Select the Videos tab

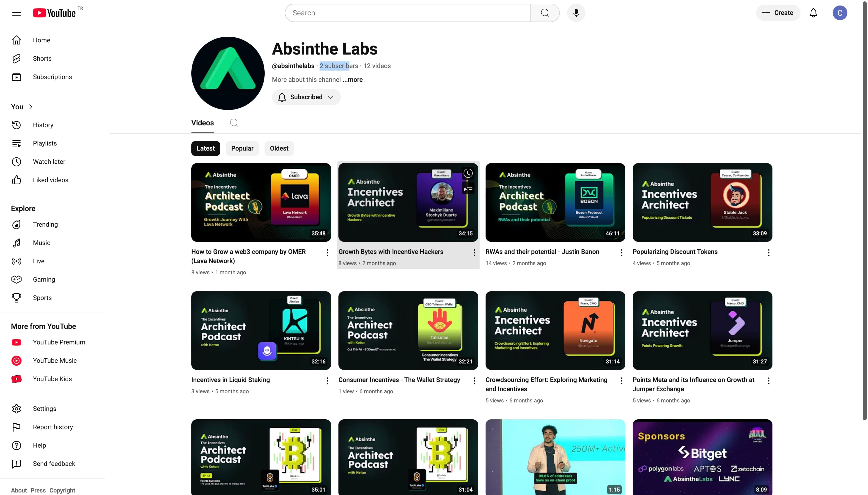click(x=203, y=123)
